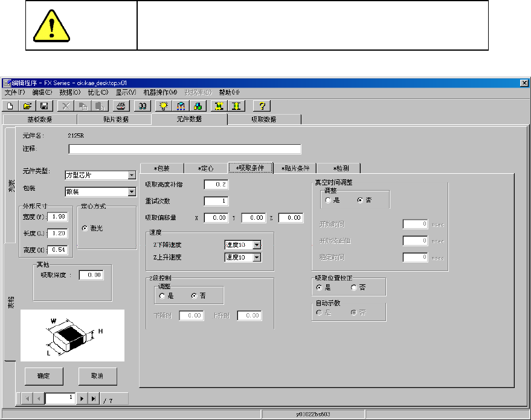This screenshot has width=531, height=420.
Task: Click the binoculars Find icon
Action: pos(143,106)
